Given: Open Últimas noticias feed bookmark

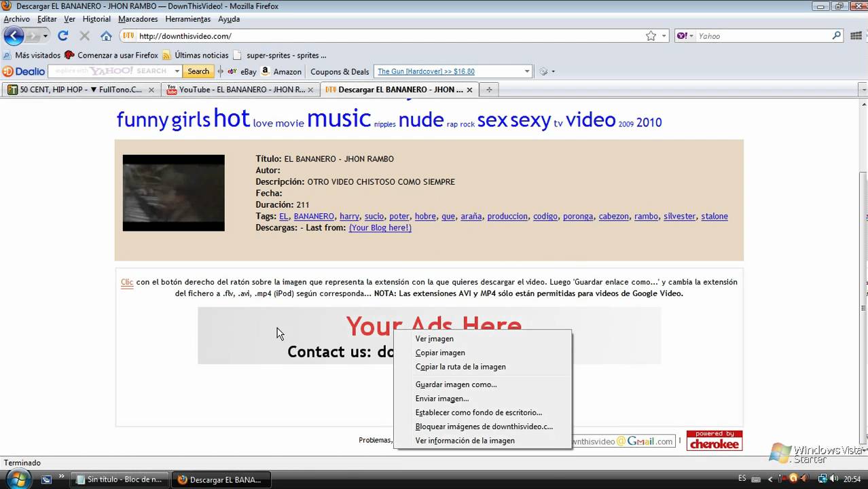Looking at the screenshot, I should coord(195,55).
